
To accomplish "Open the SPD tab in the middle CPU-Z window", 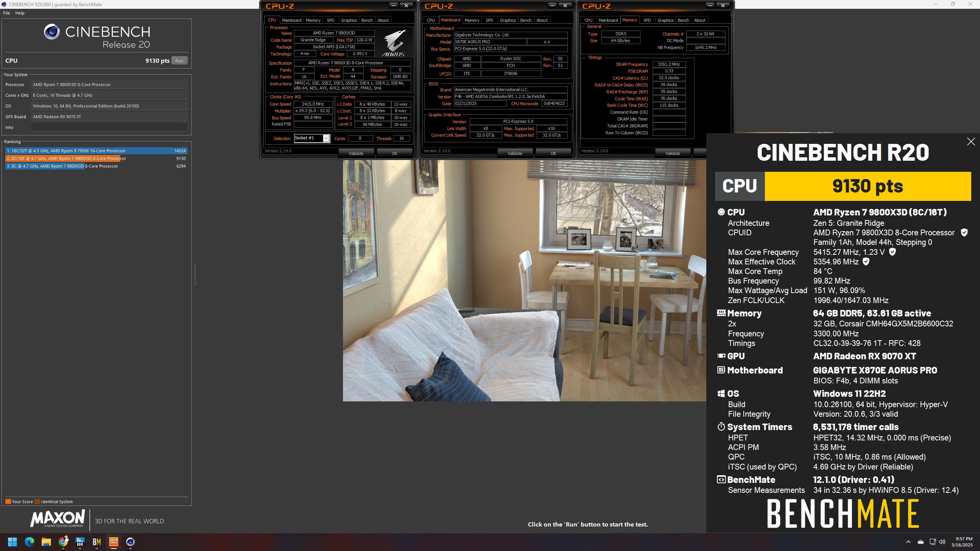I will click(x=489, y=20).
